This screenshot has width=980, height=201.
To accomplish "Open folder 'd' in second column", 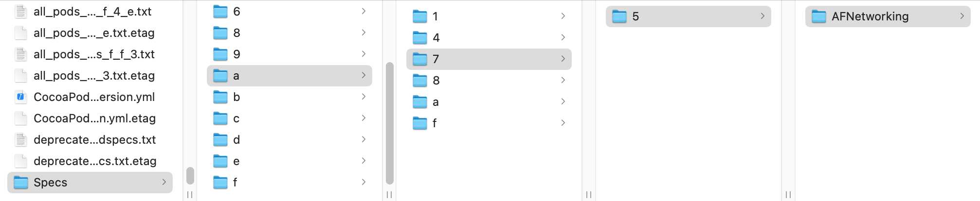I will click(290, 140).
